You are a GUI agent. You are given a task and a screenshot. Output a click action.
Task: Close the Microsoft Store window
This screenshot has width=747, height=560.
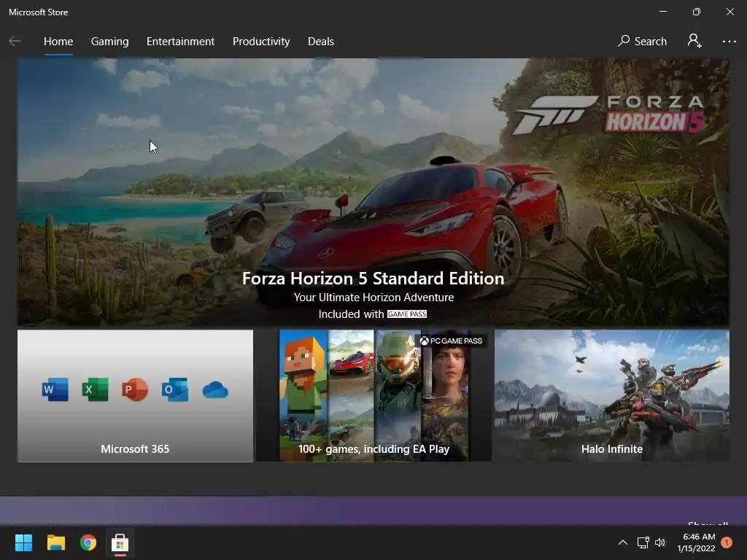[729, 12]
